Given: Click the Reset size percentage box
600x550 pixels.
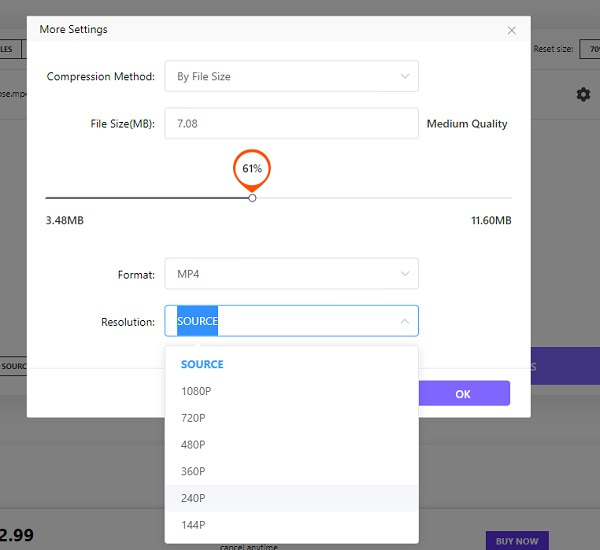Looking at the screenshot, I should click(590, 49).
